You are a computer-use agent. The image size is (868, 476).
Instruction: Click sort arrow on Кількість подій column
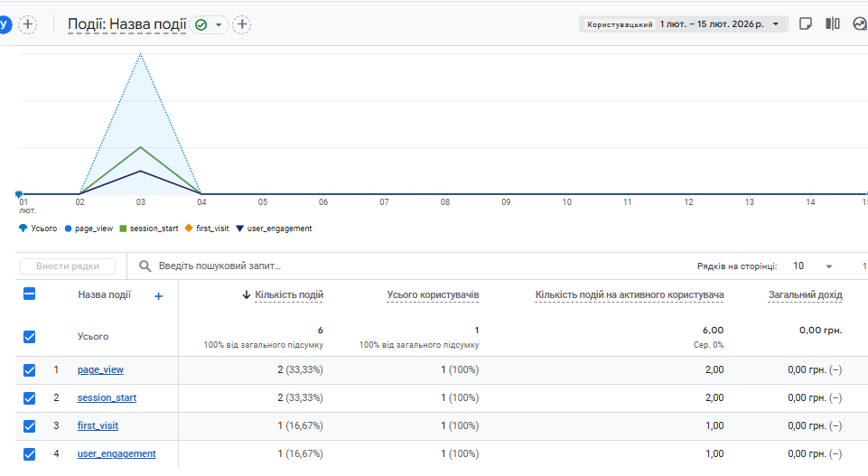(x=247, y=295)
